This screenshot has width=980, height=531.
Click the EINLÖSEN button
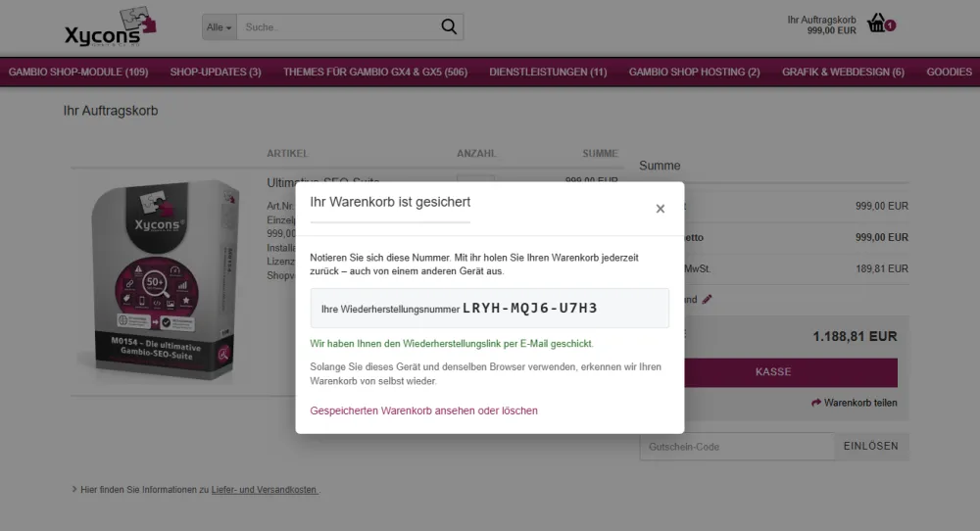pos(871,446)
